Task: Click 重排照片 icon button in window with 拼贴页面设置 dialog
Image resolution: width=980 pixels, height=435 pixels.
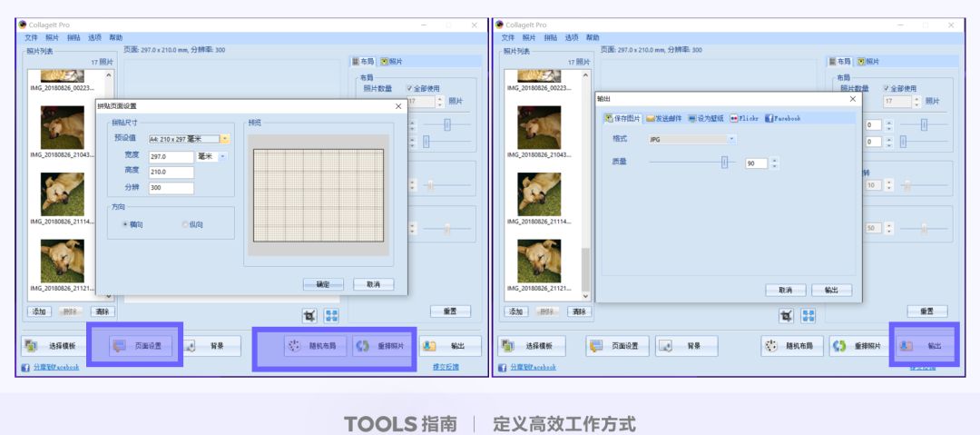Action: coord(384,346)
